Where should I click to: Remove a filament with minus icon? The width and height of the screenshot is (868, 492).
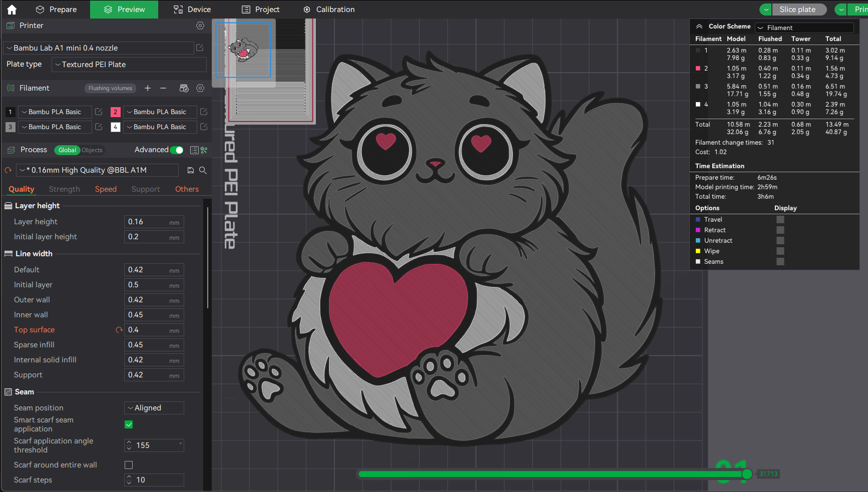click(x=163, y=88)
